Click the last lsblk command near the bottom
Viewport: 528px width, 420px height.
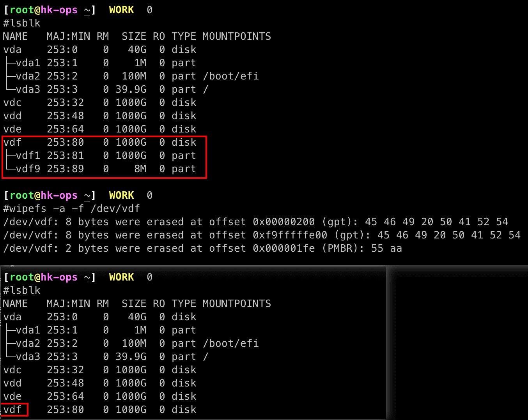pos(22,291)
